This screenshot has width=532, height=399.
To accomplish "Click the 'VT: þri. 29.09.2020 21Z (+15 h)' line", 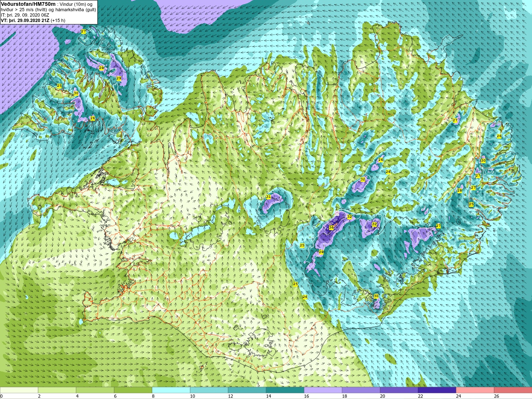I will [33, 20].
